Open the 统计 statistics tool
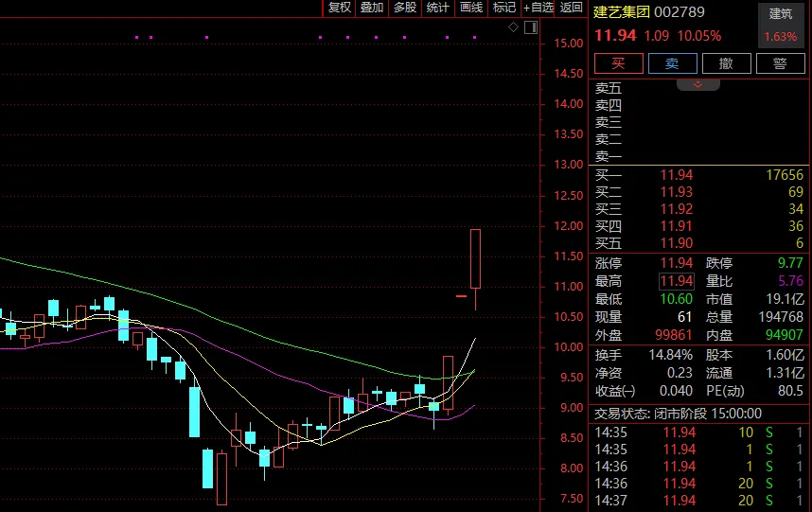 coord(438,8)
